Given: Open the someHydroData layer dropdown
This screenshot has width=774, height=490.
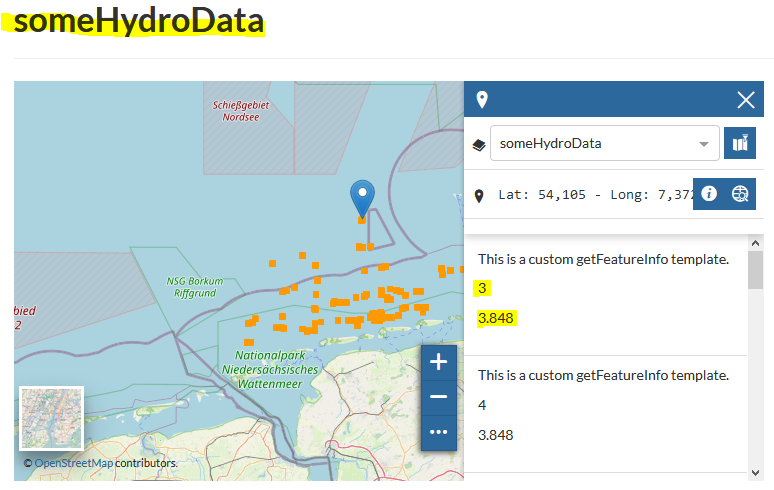Looking at the screenshot, I should [x=604, y=143].
